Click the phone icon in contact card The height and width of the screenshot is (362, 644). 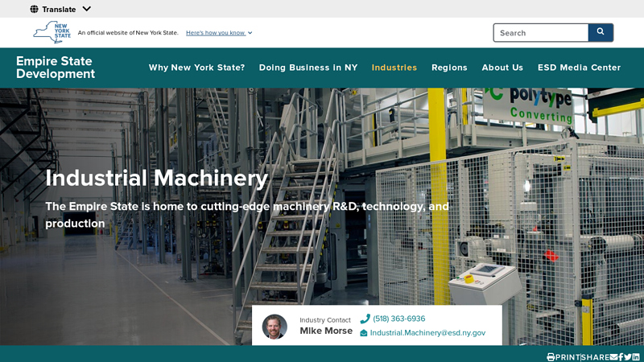click(x=365, y=319)
